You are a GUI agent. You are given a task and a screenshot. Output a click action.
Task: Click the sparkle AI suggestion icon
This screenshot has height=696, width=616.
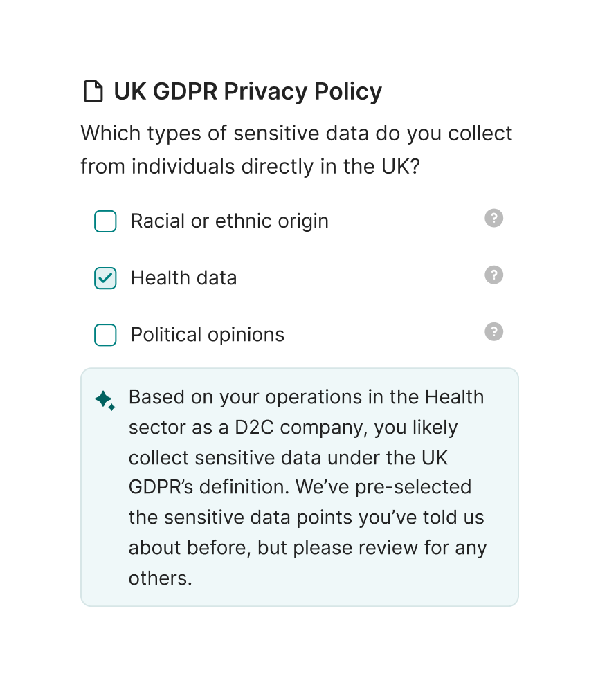tap(105, 401)
